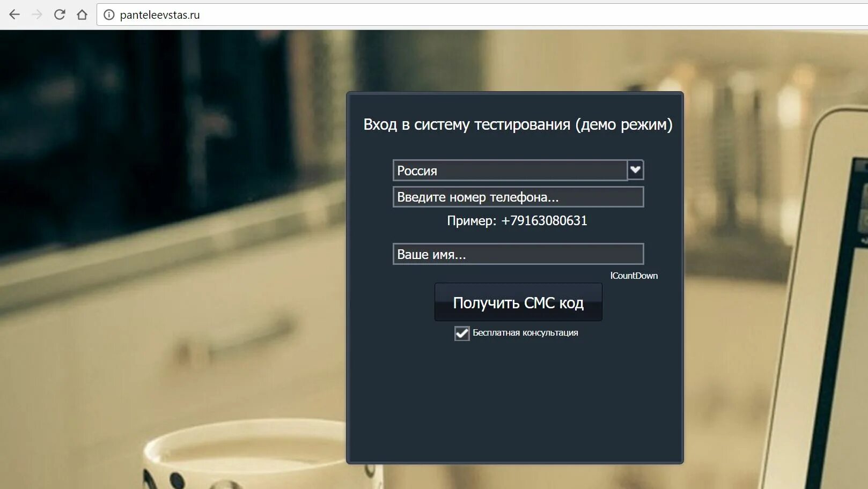
Task: Click the Получить СМС код button
Action: pos(518,302)
